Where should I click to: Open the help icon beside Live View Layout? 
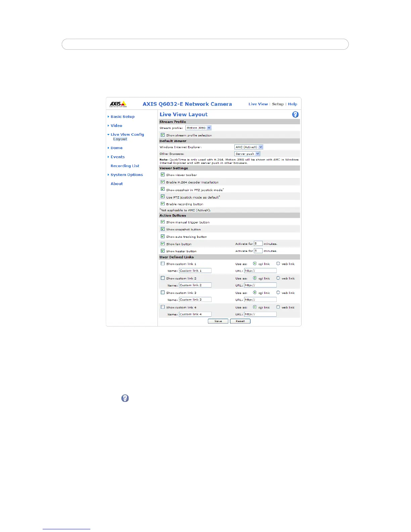295,115
